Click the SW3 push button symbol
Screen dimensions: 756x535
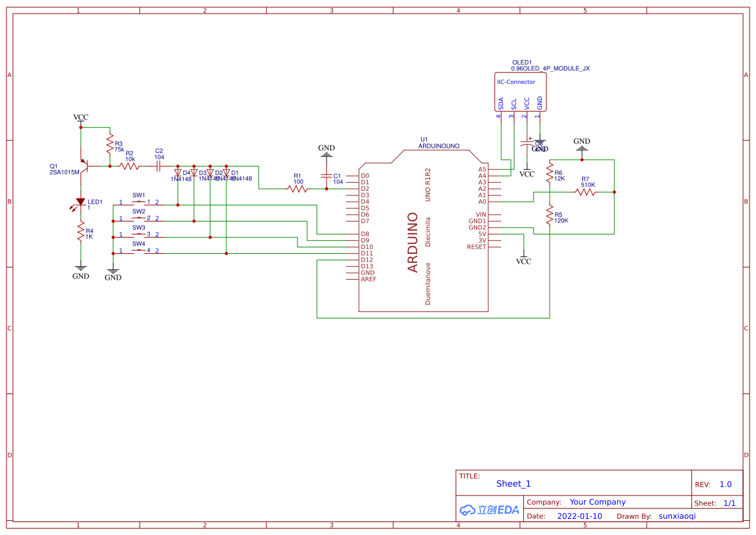pos(139,235)
